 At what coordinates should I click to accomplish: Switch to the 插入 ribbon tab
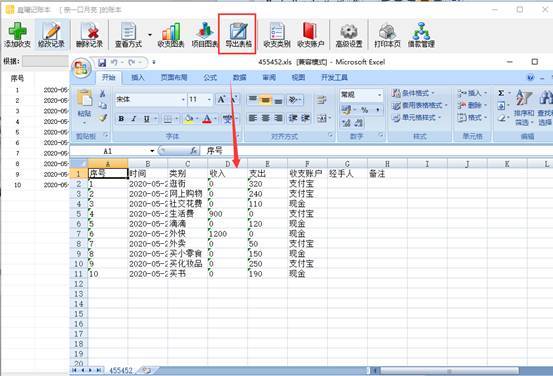138,77
